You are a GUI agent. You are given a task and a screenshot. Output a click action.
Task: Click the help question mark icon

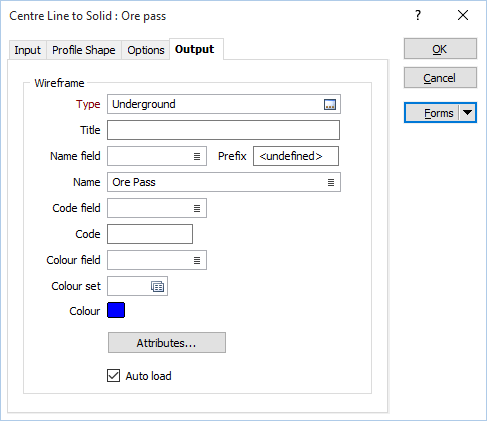(x=418, y=15)
